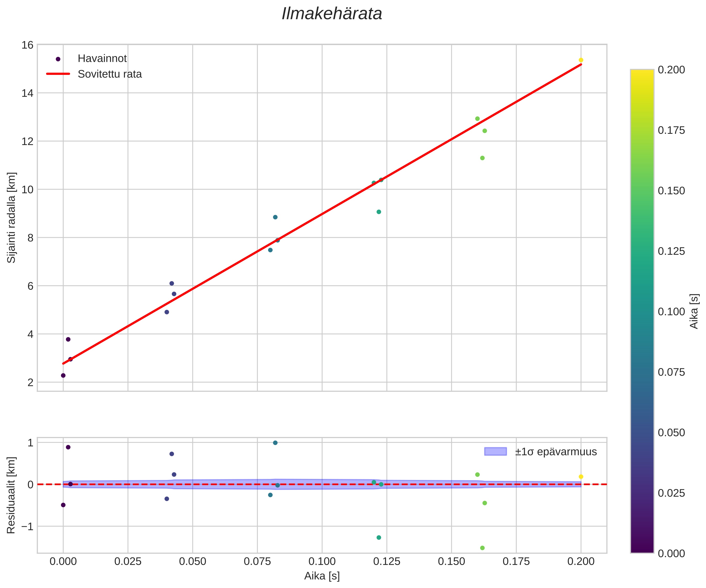Click the colorbar tick label 0.100
This screenshot has width=706, height=588.
coord(671,312)
